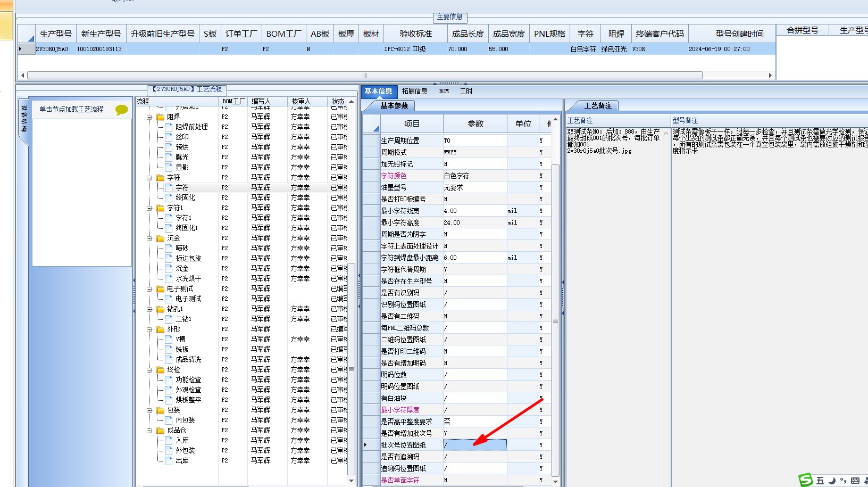
Task: Click the 主要信息 panel header
Action: 449,17
